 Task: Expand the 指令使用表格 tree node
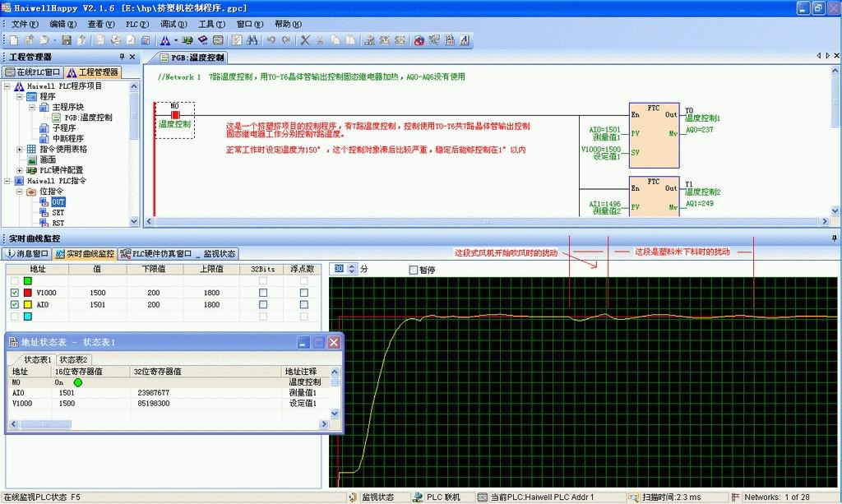pos(20,149)
